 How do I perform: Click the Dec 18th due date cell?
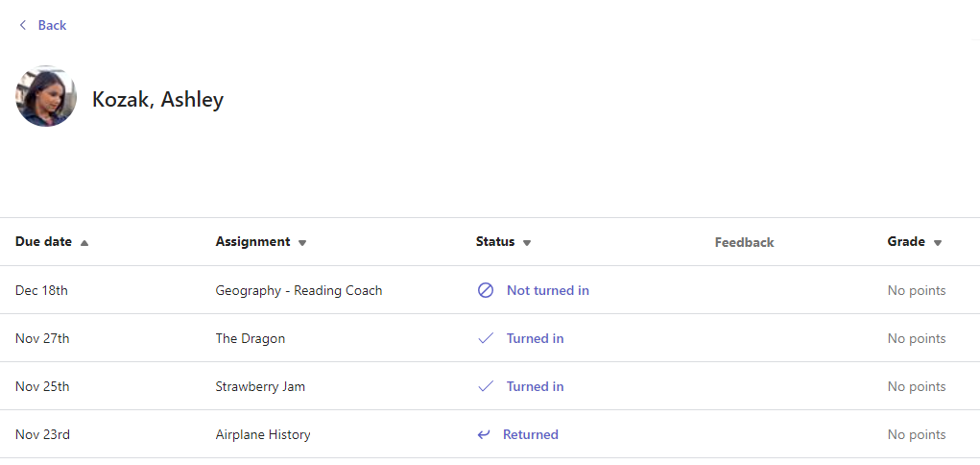click(41, 290)
